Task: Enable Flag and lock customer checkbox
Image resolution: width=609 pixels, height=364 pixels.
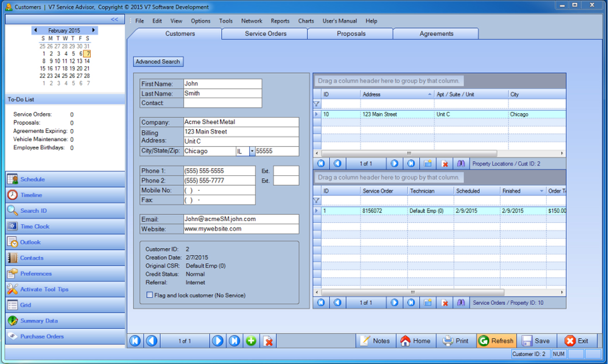Action: click(x=150, y=295)
